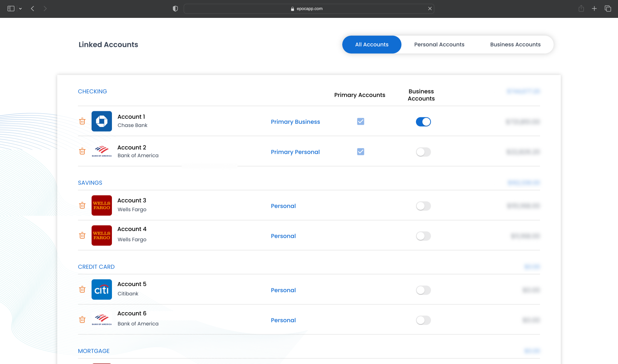Click the Citibank name text
Viewport: 618px width, 364px height.
pos(128,294)
